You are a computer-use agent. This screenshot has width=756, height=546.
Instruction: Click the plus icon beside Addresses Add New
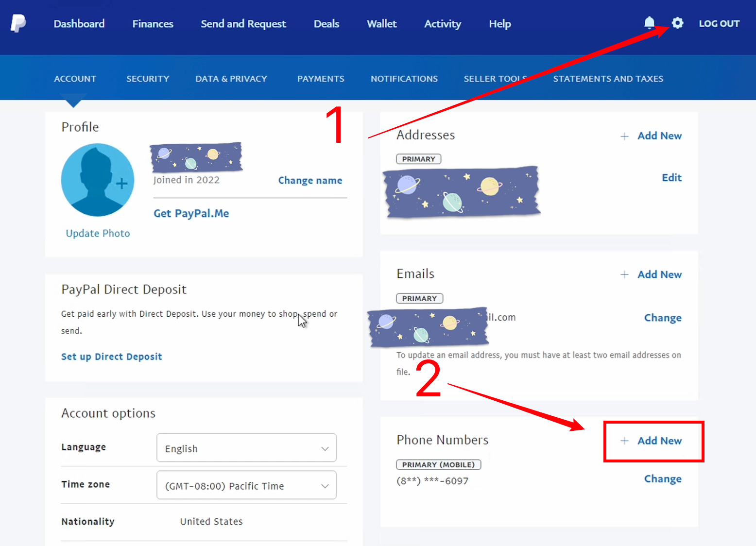(624, 136)
